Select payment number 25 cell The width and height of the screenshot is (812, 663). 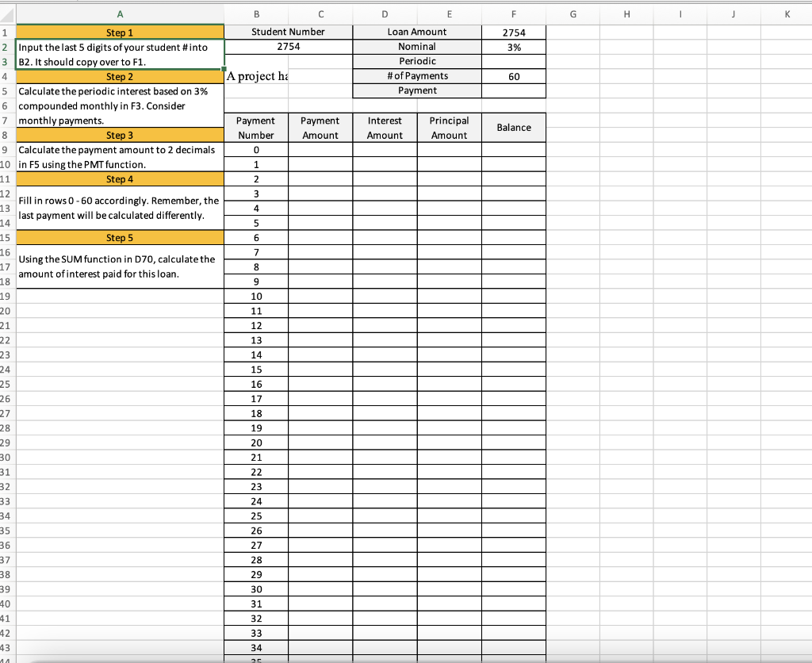click(256, 516)
